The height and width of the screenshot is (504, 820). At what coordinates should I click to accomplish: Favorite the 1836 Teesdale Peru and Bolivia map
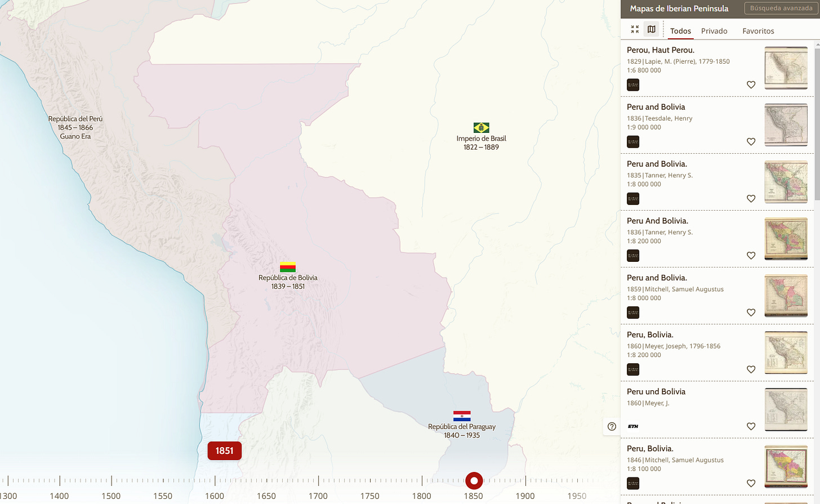(x=751, y=142)
